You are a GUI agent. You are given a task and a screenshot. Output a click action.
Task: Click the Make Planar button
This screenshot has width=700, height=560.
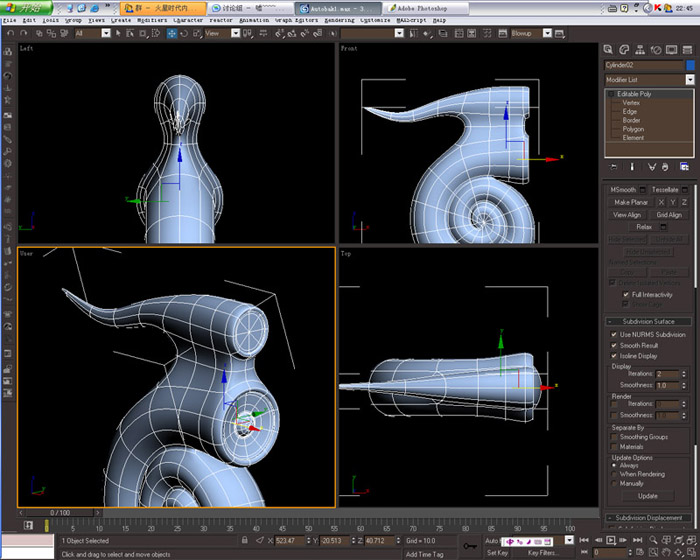click(x=630, y=202)
